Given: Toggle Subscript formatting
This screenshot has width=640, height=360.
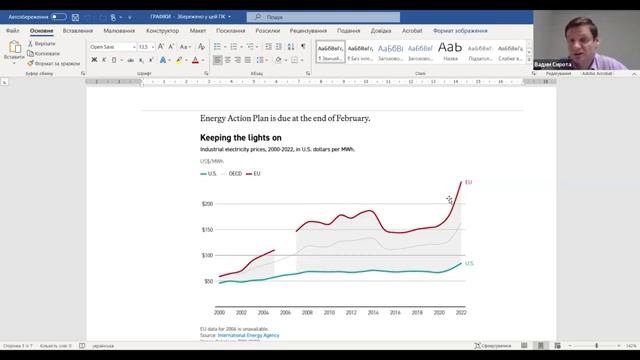Looking at the screenshot, I should click(141, 60).
